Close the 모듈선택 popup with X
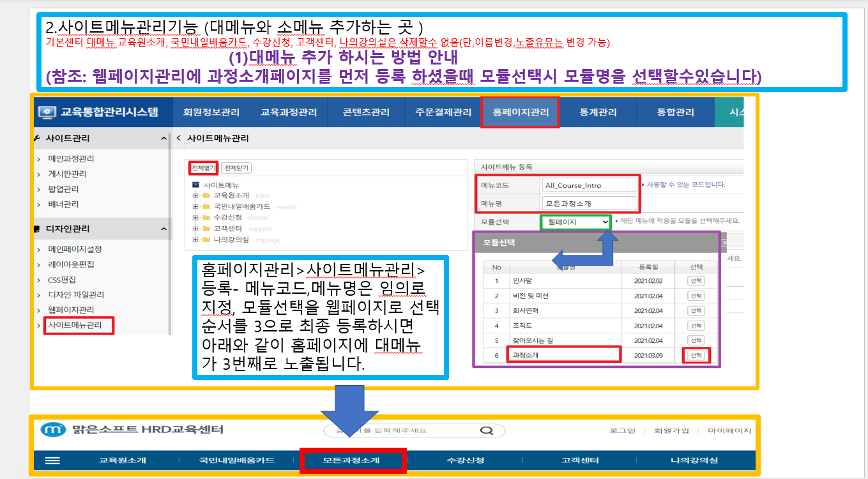This screenshot has height=479, width=868. pos(724,243)
